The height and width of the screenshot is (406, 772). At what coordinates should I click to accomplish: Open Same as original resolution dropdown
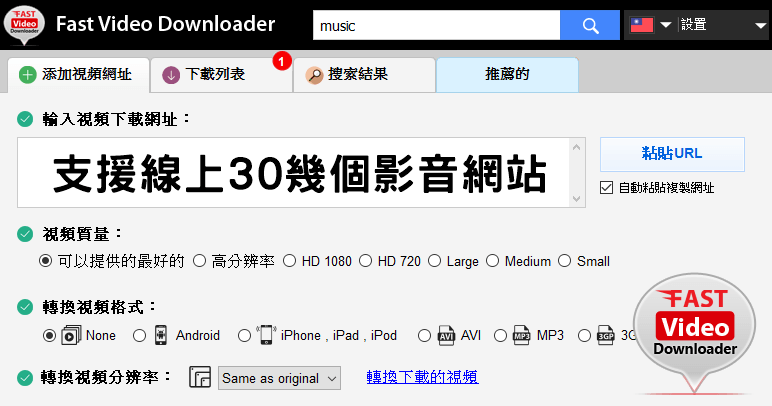(x=279, y=378)
